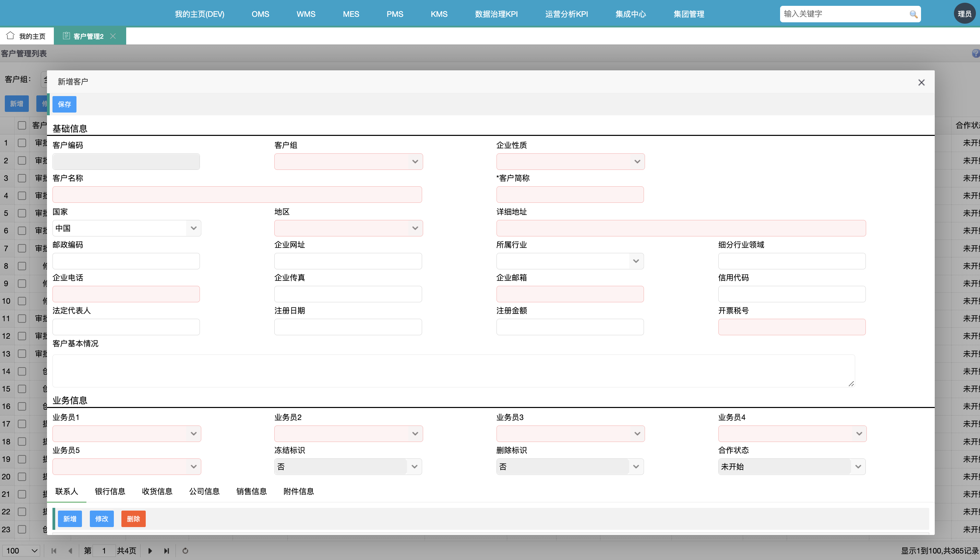The image size is (980, 560).
Task: Go to first page icon
Action: pyautogui.click(x=54, y=551)
